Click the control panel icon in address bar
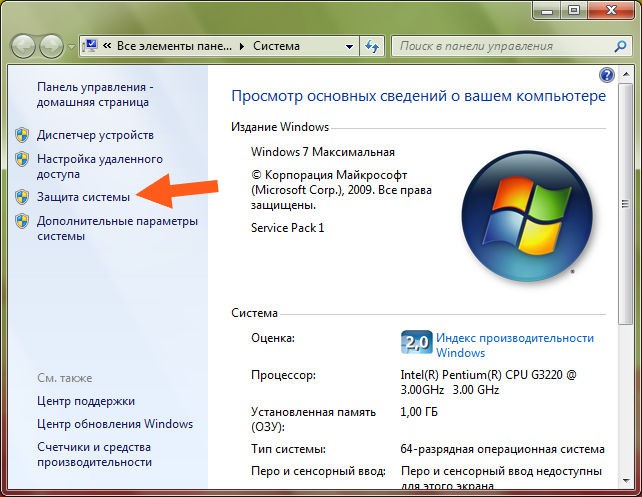642x497 pixels. point(90,46)
